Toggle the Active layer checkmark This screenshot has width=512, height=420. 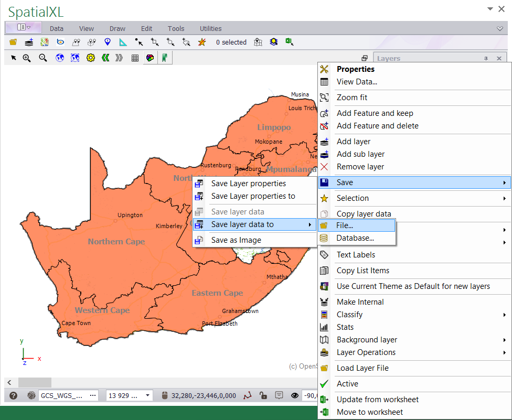pos(347,384)
